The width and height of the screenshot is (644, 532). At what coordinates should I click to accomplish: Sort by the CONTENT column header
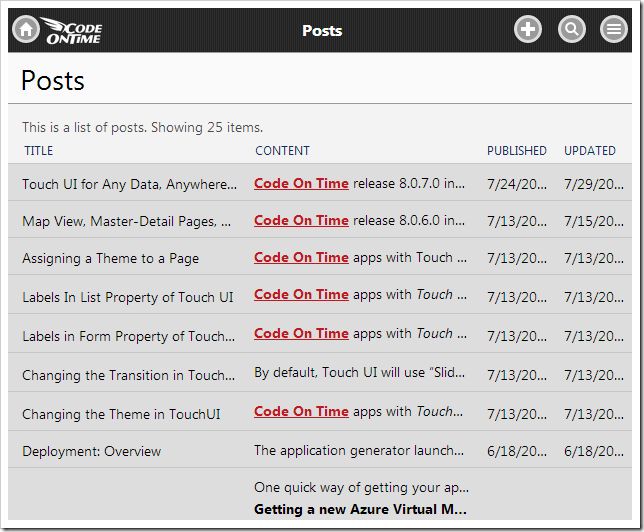[282, 151]
